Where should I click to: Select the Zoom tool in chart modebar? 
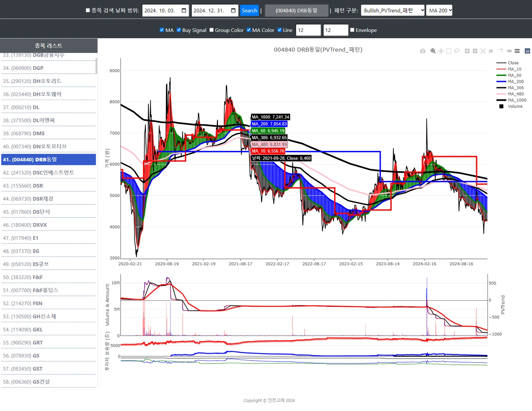pos(433,51)
